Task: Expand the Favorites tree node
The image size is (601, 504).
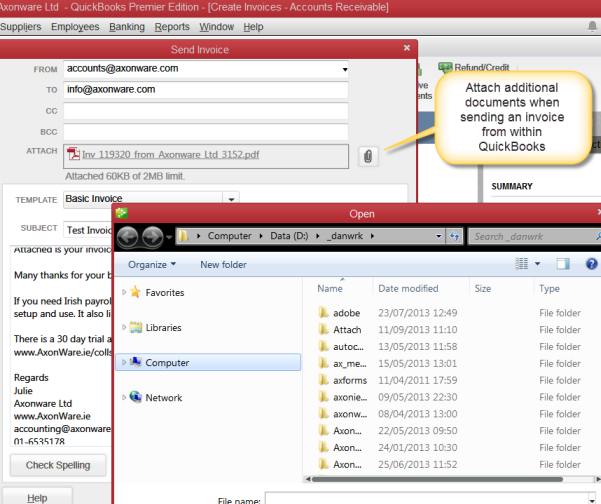Action: pyautogui.click(x=124, y=292)
